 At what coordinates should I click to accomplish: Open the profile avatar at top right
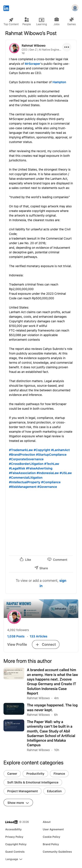coord(75,8)
